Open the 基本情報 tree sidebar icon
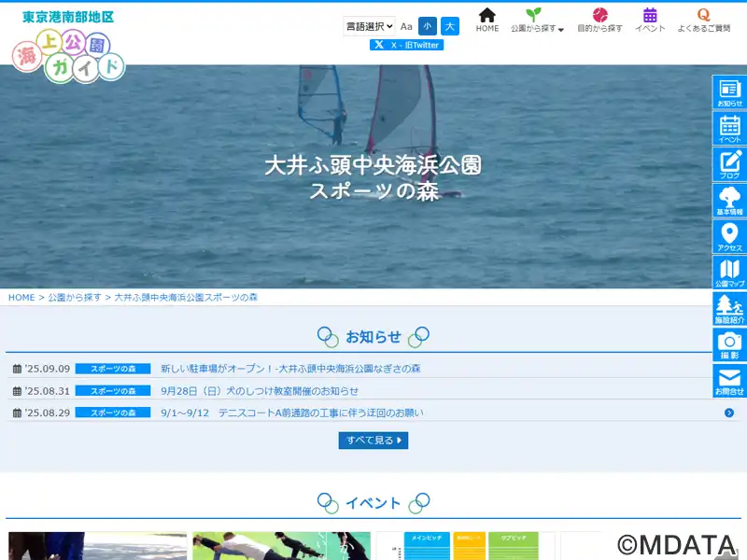 [729, 201]
